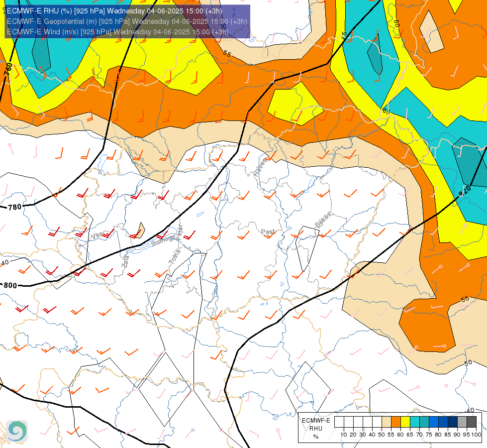Screen dimensions: 487x448
Task: Select the beige 50–55% legend swatch
Action: coord(387,422)
